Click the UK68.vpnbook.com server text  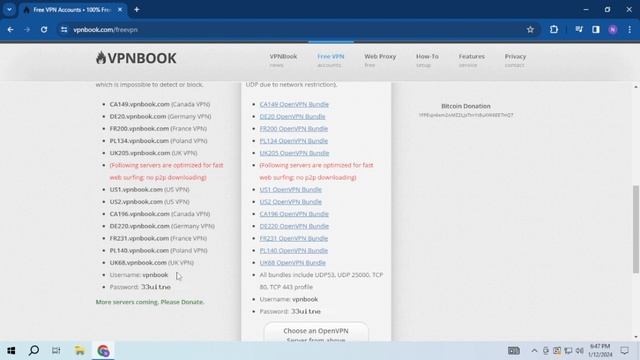pyautogui.click(x=138, y=263)
